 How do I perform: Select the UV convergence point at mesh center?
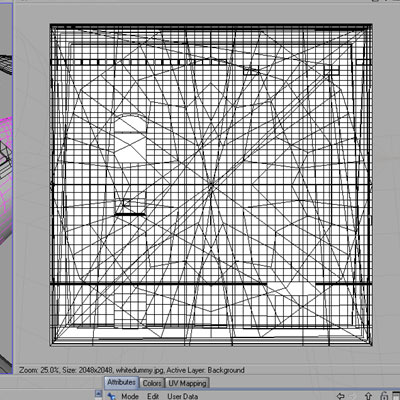tap(211, 184)
